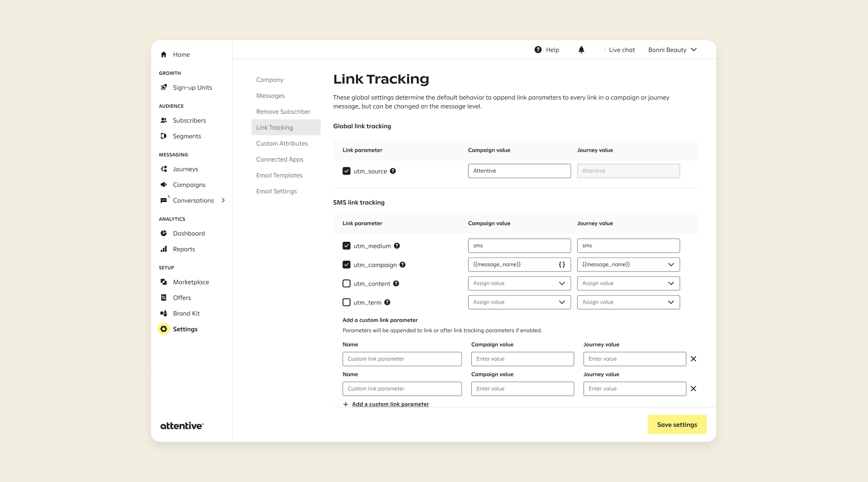Remove the first custom link parameter row
This screenshot has width=868, height=482.
[693, 359]
